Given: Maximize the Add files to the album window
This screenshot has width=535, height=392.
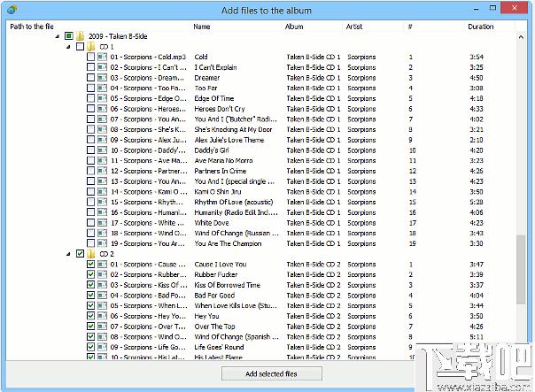Looking at the screenshot, I should (492, 8).
